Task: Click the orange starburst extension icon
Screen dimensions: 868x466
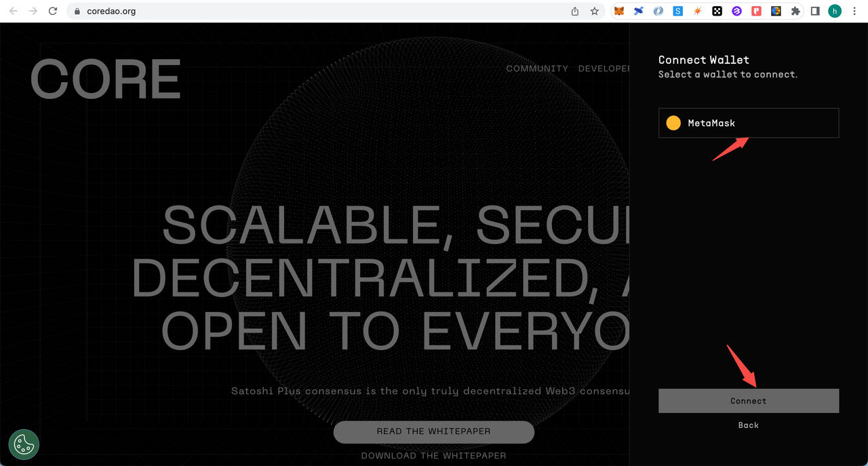Action: tap(697, 11)
